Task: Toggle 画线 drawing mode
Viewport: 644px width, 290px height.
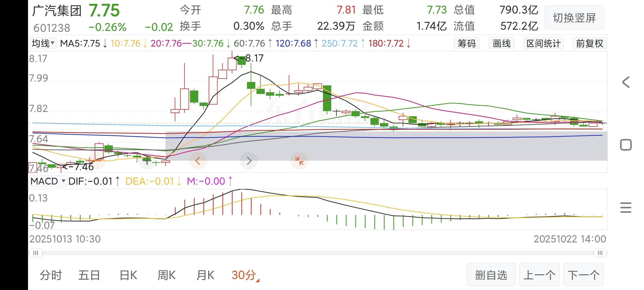Action: [x=501, y=43]
